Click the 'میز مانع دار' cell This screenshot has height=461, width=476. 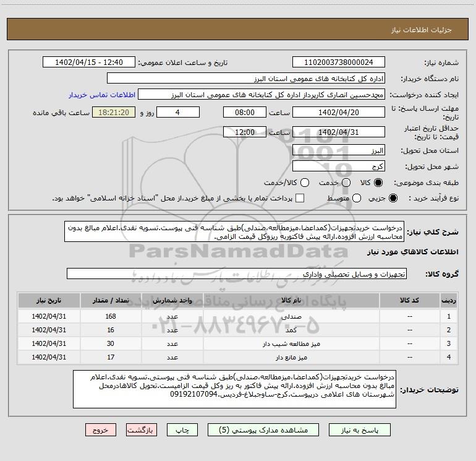point(291,358)
